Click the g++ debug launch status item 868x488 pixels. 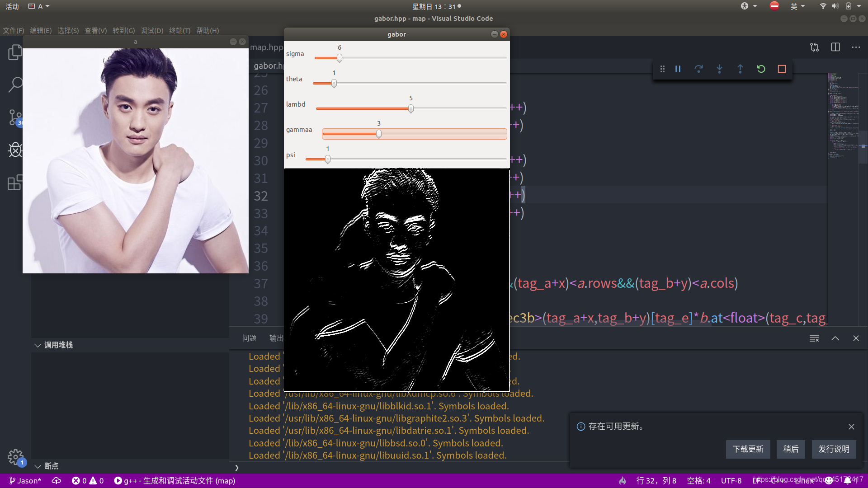point(175,481)
